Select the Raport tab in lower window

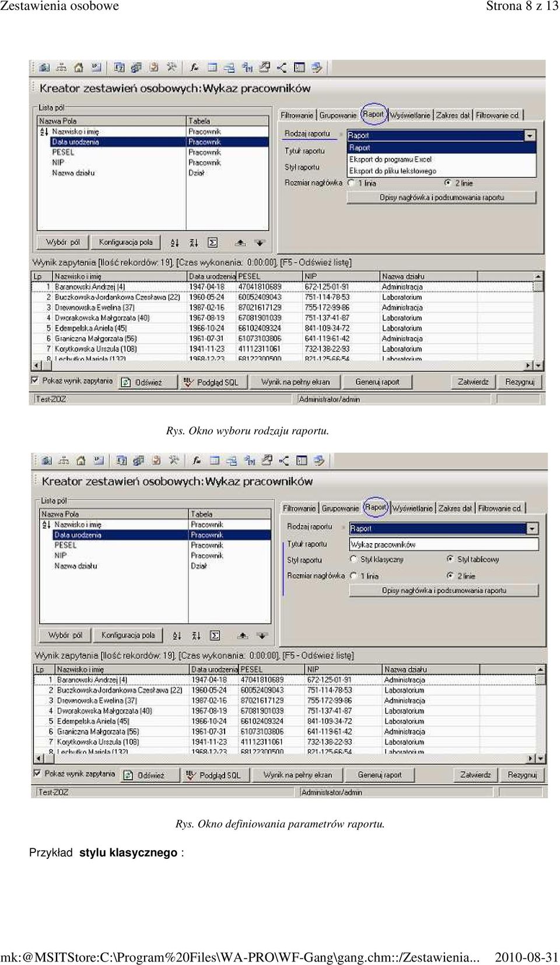376,508
